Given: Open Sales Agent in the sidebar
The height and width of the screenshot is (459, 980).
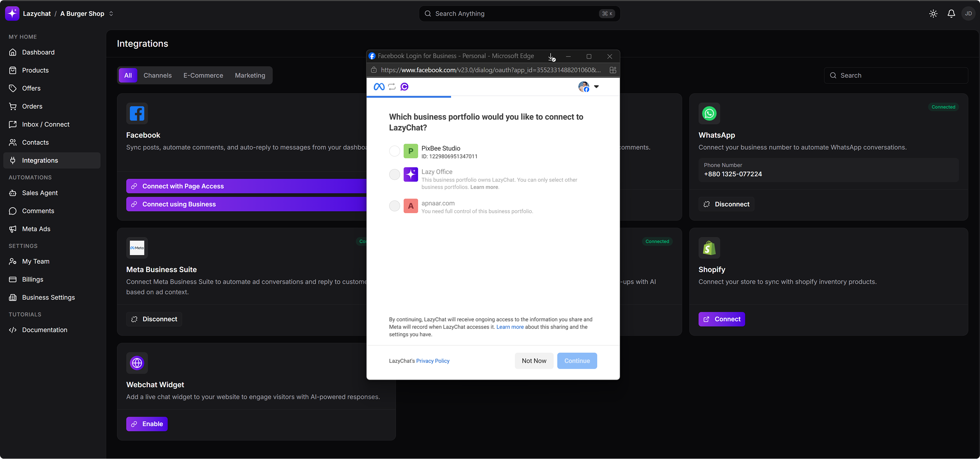Looking at the screenshot, I should click(x=40, y=193).
